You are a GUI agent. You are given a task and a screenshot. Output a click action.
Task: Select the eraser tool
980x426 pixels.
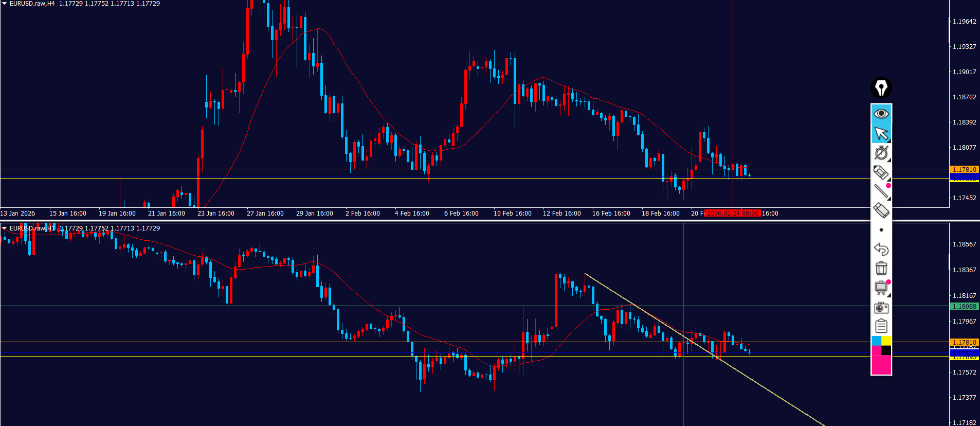881,210
